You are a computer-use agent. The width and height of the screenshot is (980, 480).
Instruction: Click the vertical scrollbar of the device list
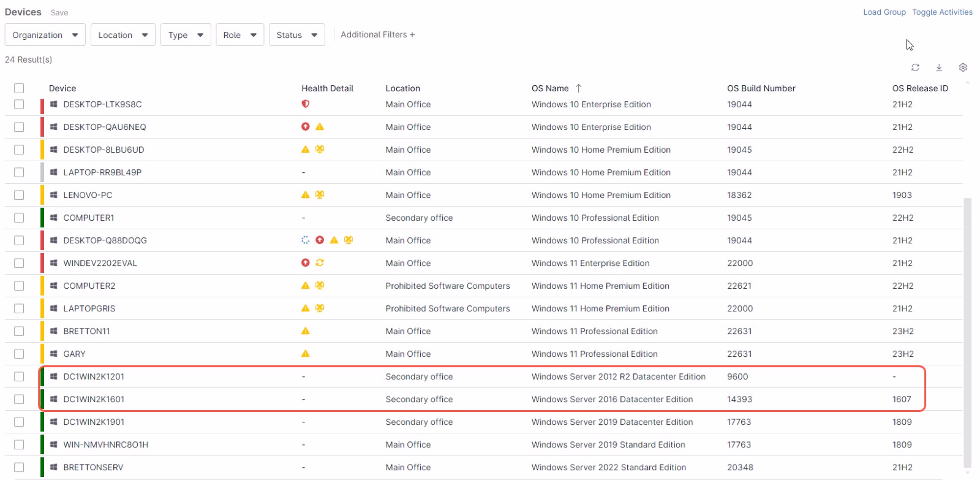pyautogui.click(x=968, y=331)
